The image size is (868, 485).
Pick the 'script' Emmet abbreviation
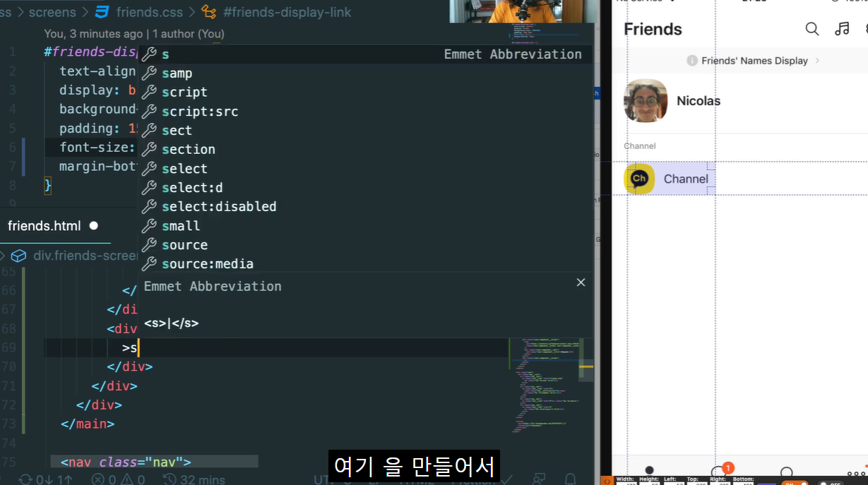click(365, 92)
